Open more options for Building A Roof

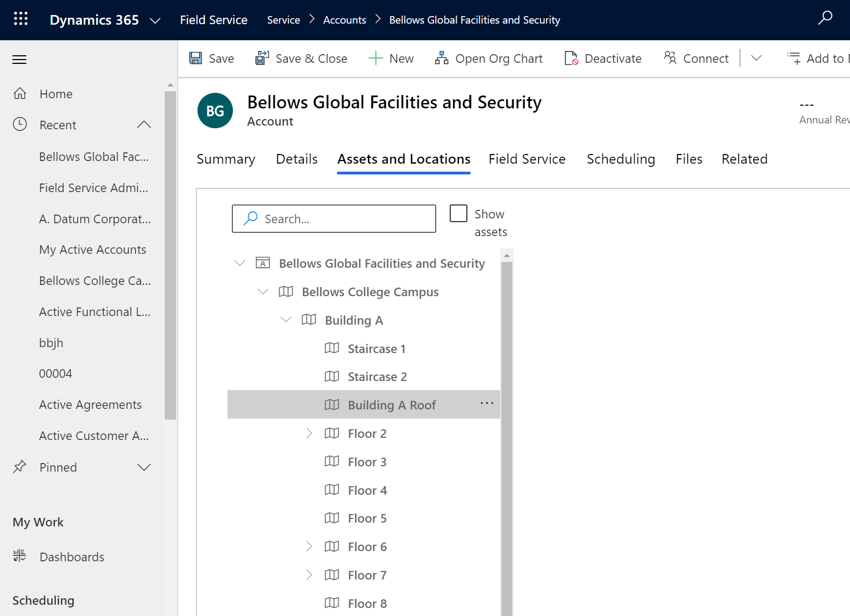tap(487, 403)
